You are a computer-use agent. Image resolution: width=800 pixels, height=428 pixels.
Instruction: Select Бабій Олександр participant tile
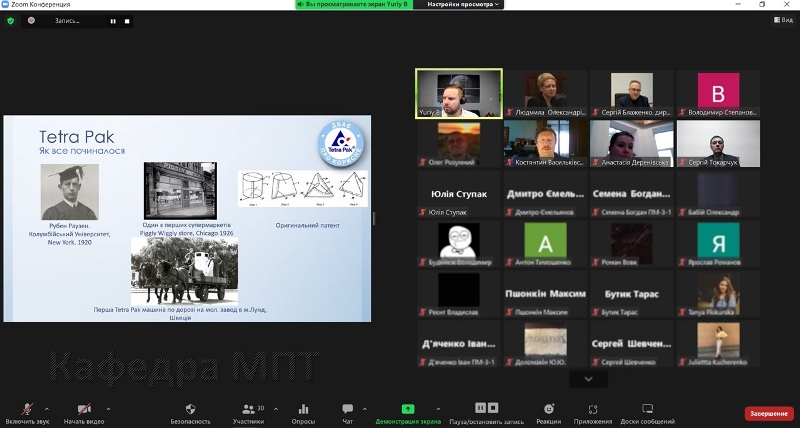(718, 194)
